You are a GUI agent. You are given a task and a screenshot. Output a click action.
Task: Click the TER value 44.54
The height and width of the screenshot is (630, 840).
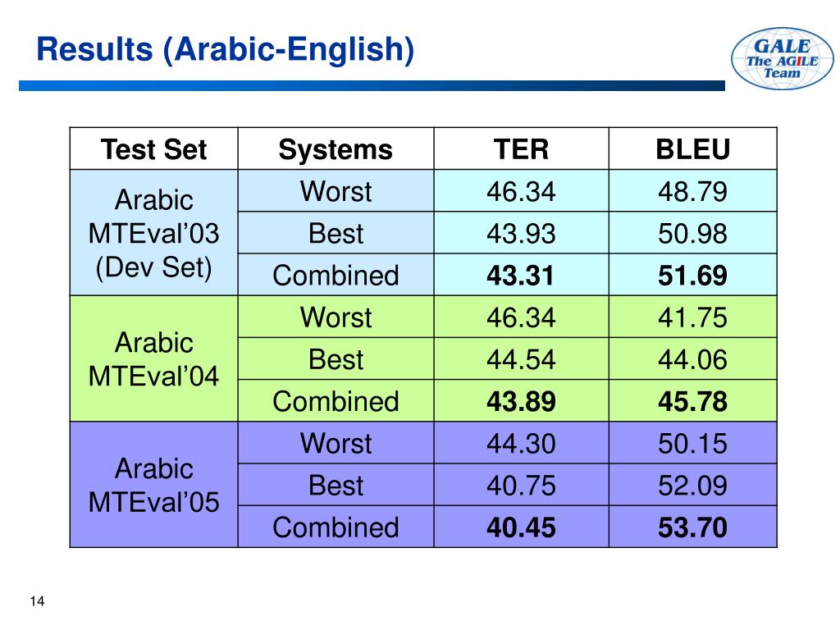click(x=521, y=359)
